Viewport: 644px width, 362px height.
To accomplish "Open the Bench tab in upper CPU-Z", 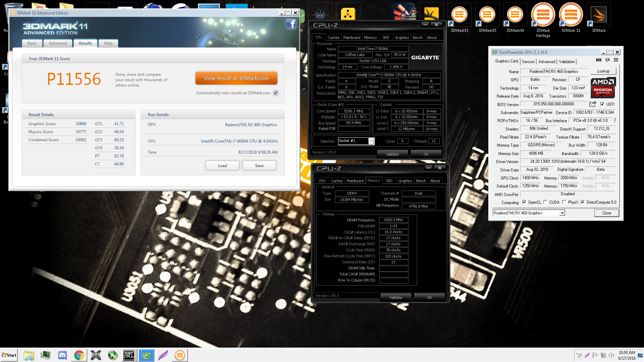I will (418, 38).
